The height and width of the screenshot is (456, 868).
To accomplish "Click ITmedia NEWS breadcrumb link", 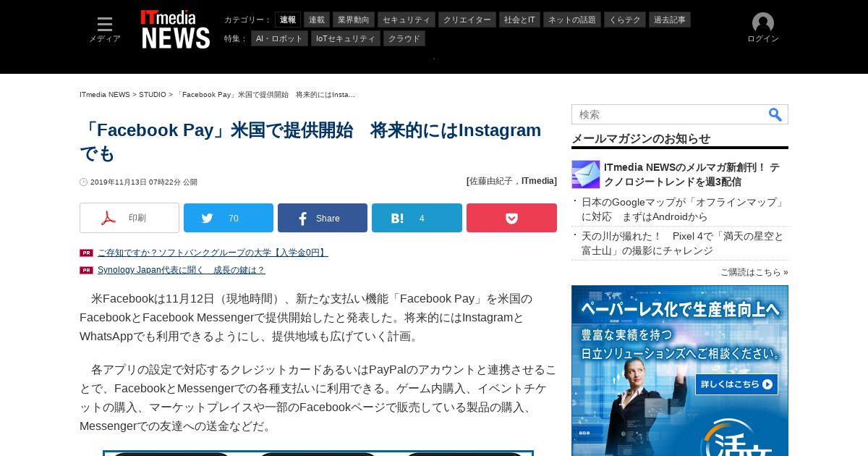I will click(105, 95).
